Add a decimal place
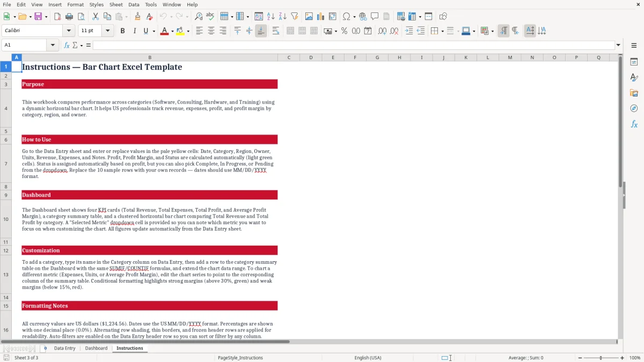 tap(382, 31)
